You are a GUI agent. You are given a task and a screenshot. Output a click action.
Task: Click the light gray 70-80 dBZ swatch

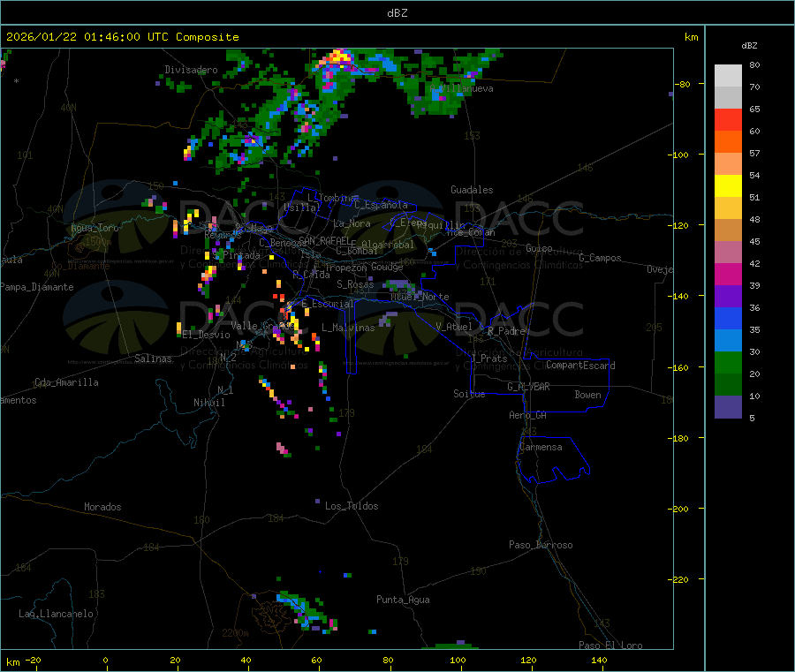[x=728, y=76]
